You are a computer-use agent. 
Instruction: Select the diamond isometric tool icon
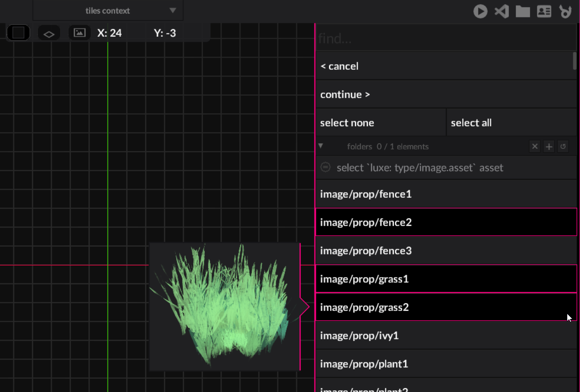coord(49,33)
